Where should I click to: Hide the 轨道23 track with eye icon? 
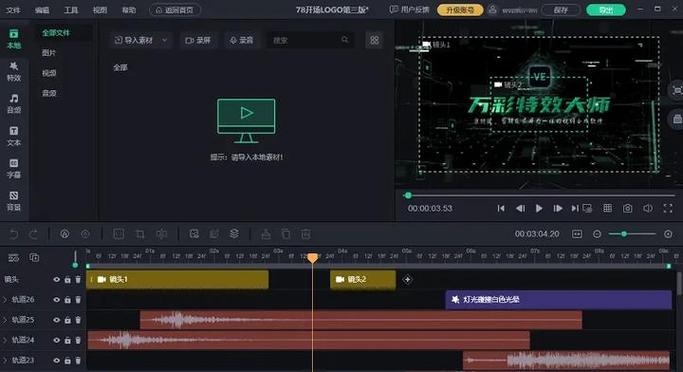56,361
